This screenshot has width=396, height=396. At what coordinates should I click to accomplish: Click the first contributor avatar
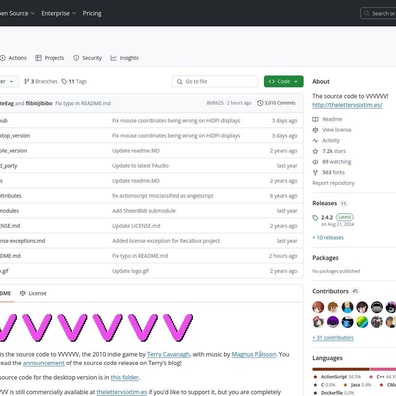click(x=318, y=307)
